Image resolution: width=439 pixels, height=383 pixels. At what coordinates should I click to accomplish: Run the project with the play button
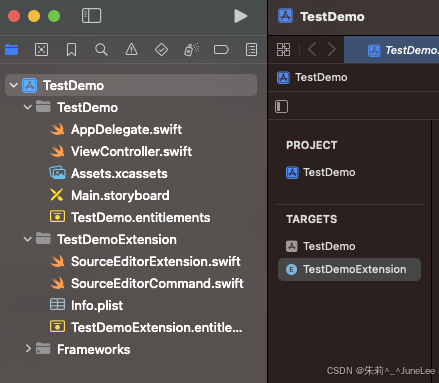(x=240, y=16)
